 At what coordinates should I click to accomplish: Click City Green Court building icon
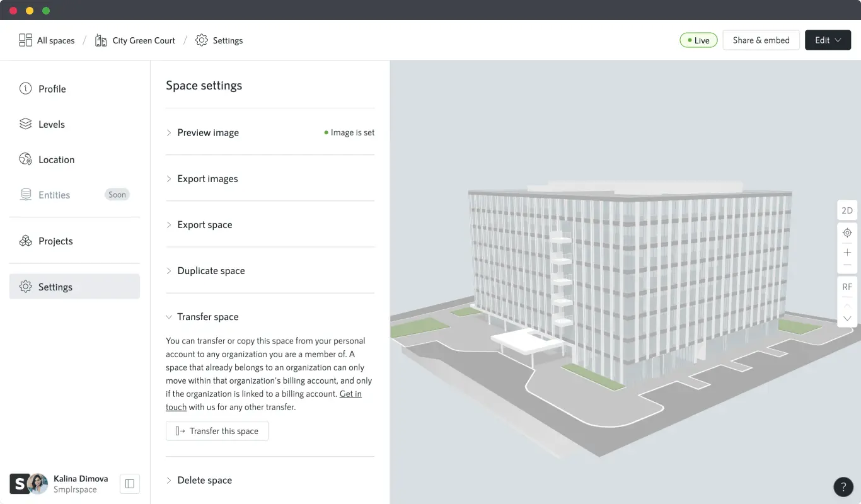(x=101, y=40)
